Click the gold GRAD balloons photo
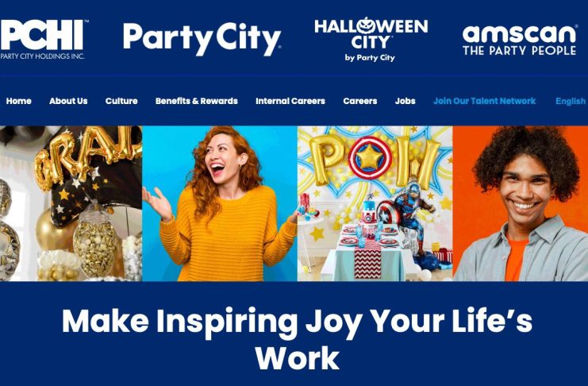The image size is (588, 386). (x=71, y=203)
